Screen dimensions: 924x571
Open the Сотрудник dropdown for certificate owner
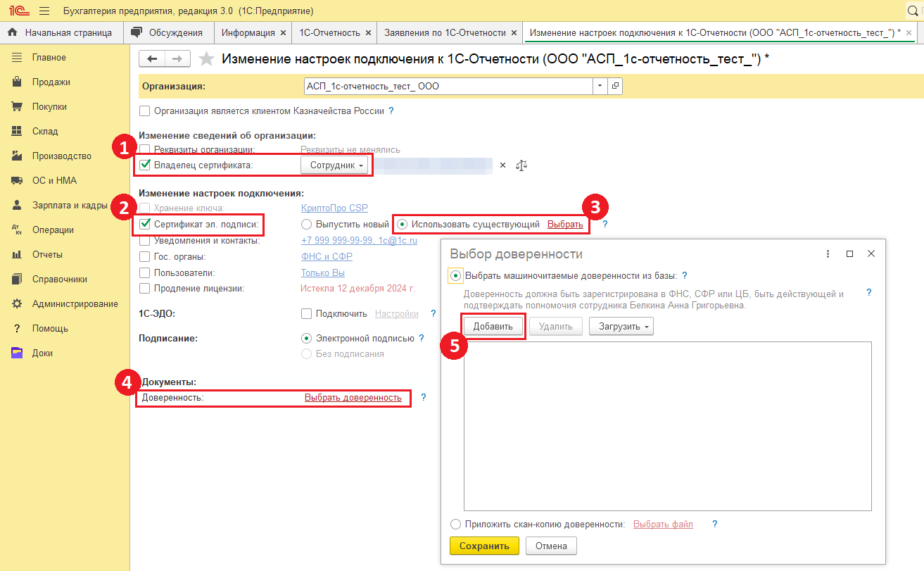point(334,165)
